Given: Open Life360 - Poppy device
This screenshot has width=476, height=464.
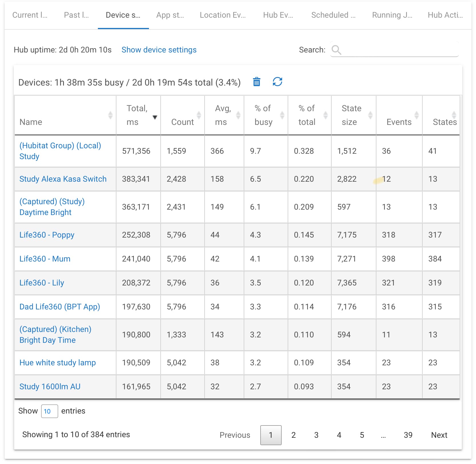Looking at the screenshot, I should tap(47, 235).
